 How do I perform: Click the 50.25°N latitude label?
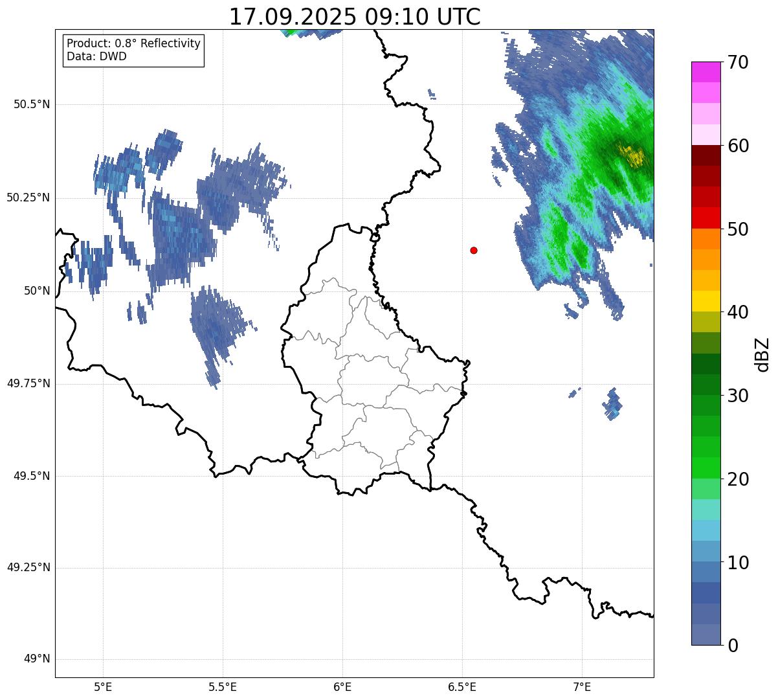coord(28,198)
